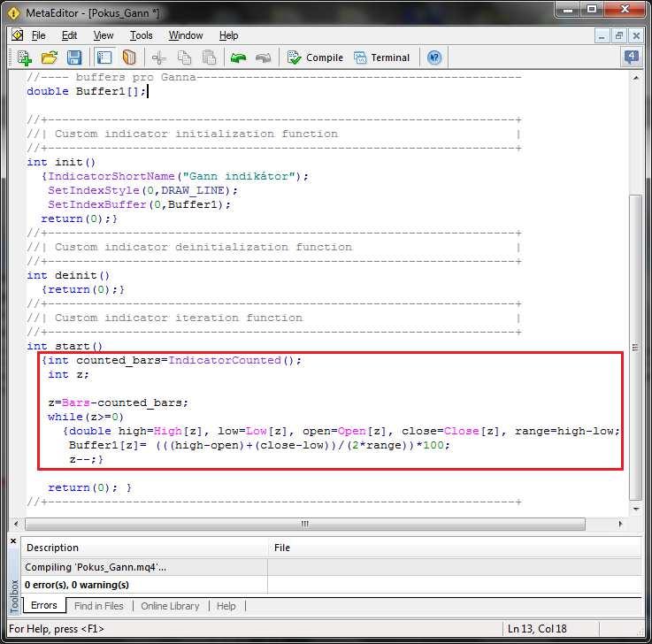Click the "int init()" code line
This screenshot has height=644, width=652.
pos(61,162)
